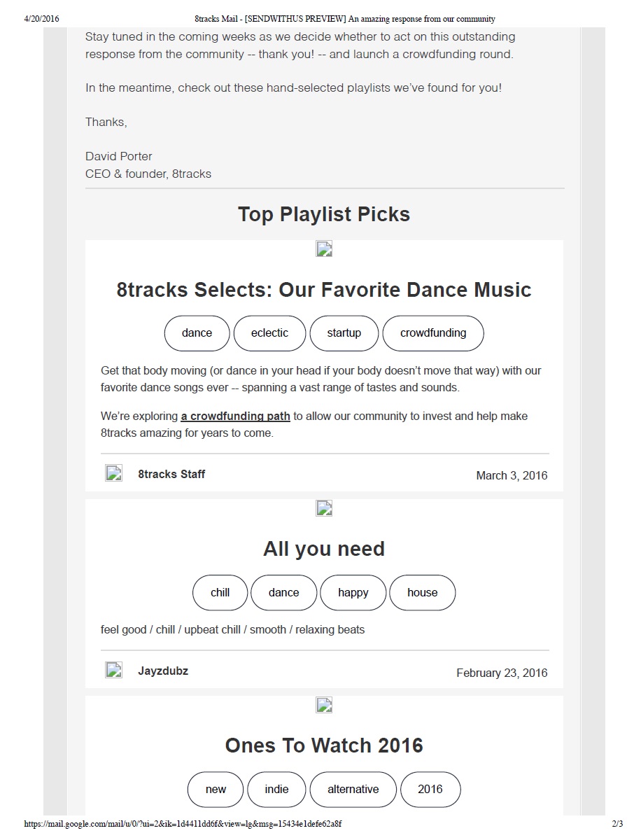Select the startup tag
The image size is (641, 840).
coord(344,333)
